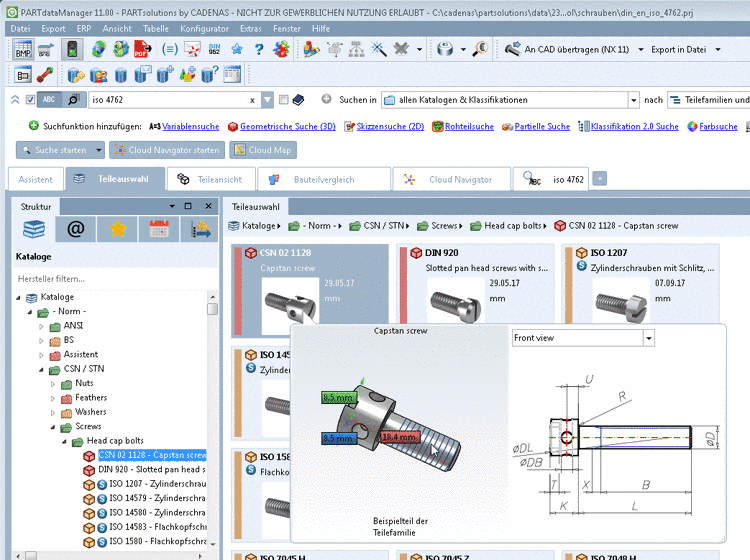Toggle the checkbox right of search field
This screenshot has width=750, height=560.
click(284, 100)
